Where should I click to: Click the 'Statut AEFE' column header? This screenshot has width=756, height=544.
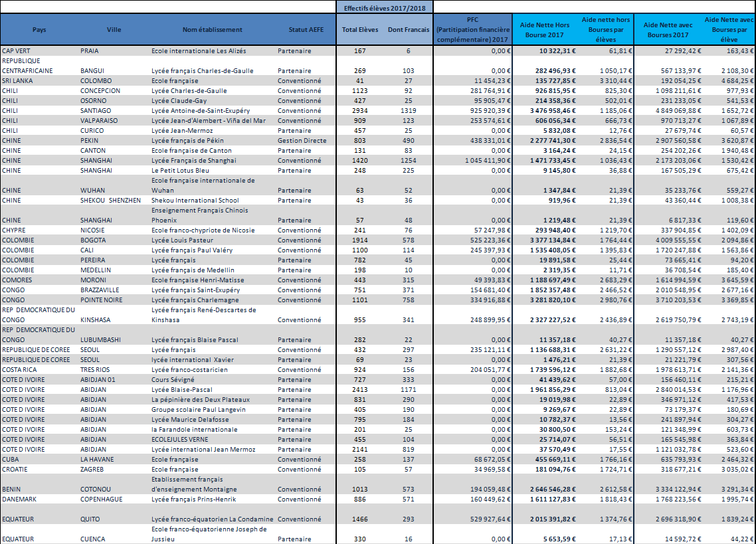coord(306,30)
